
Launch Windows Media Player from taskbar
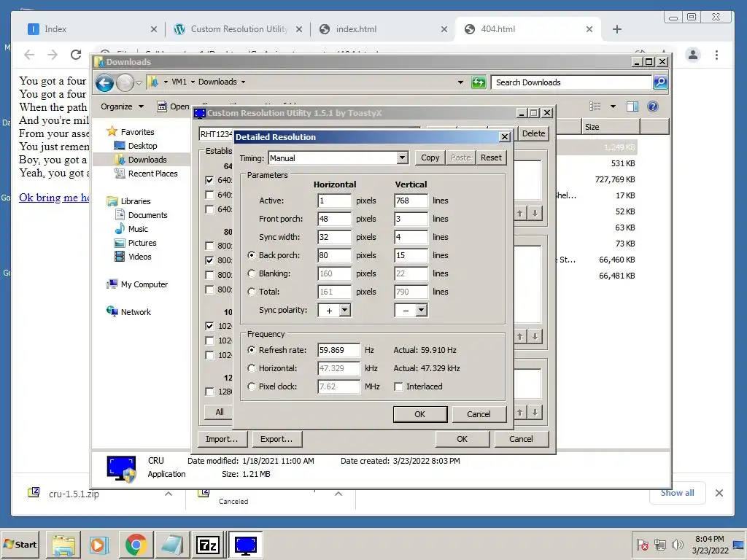click(99, 545)
